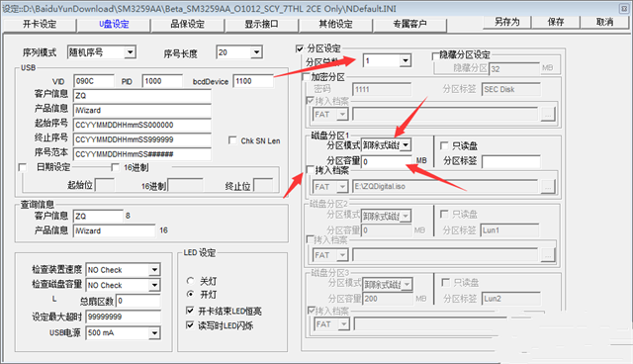Viewport: 633px width, 364px height.
Task: Open the 检查装置速度 dropdown
Action: tap(154, 270)
